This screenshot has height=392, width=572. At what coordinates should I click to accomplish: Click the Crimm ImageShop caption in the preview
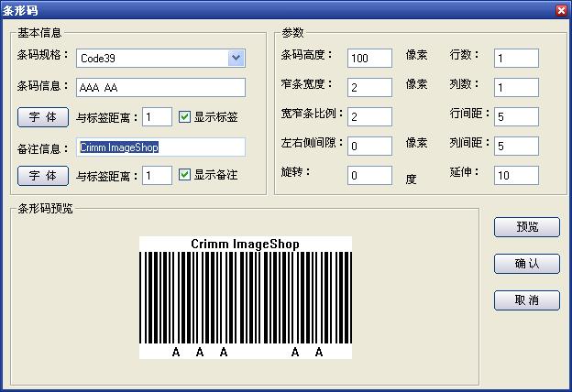click(x=245, y=244)
